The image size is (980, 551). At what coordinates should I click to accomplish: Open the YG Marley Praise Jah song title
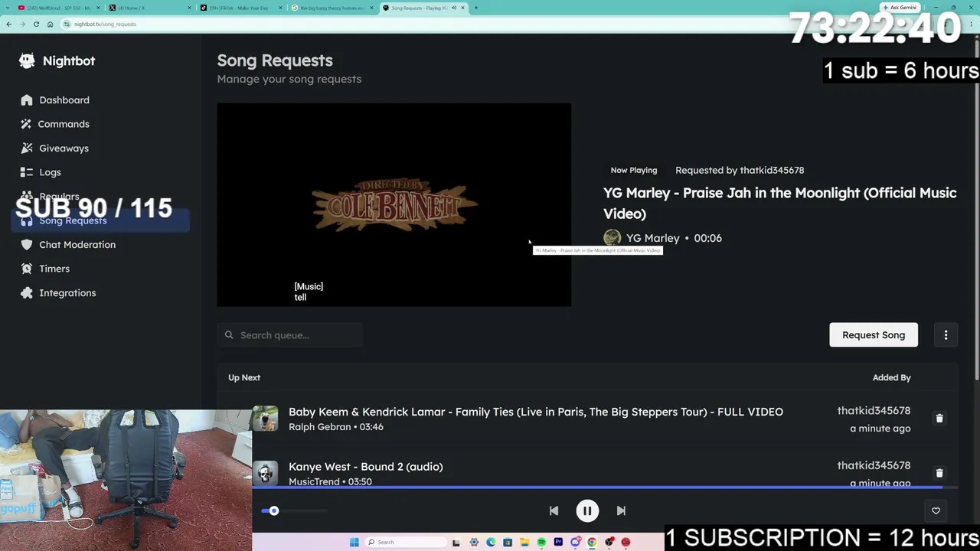coord(780,203)
